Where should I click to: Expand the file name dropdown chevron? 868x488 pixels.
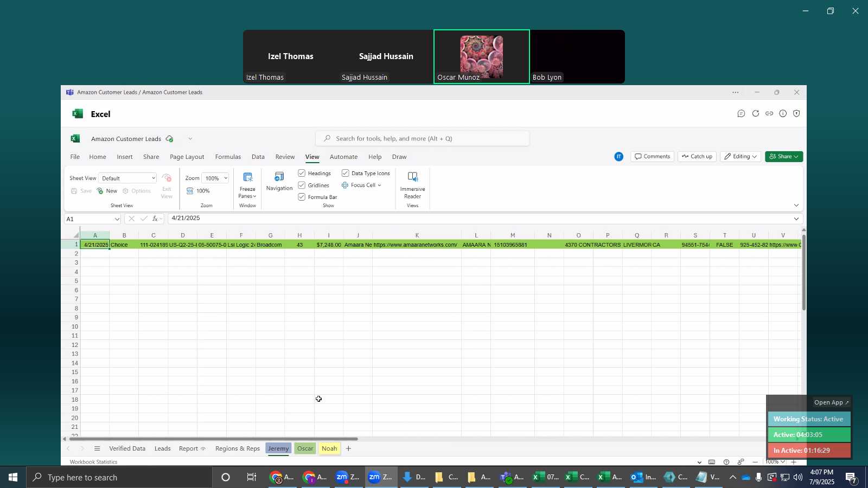(190, 139)
